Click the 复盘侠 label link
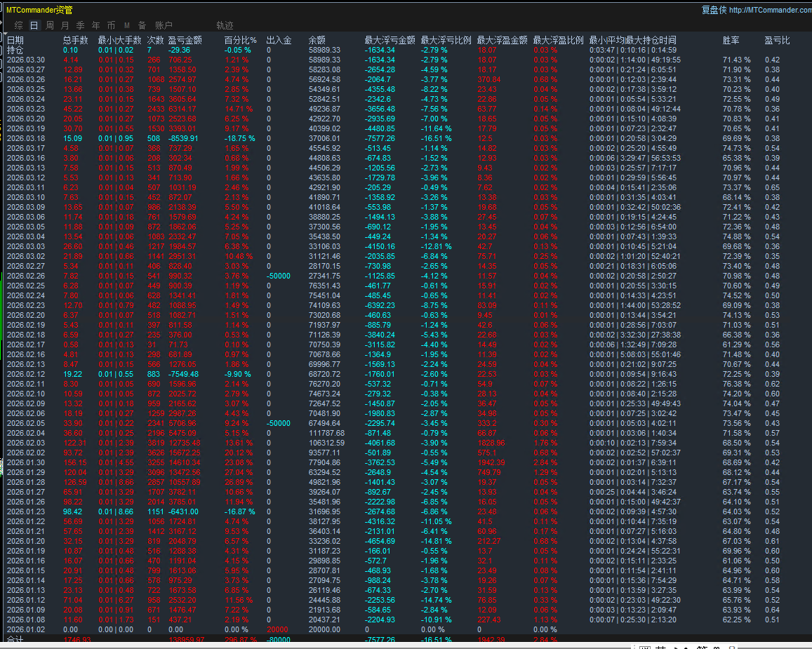The width and height of the screenshot is (812, 649). point(714,10)
